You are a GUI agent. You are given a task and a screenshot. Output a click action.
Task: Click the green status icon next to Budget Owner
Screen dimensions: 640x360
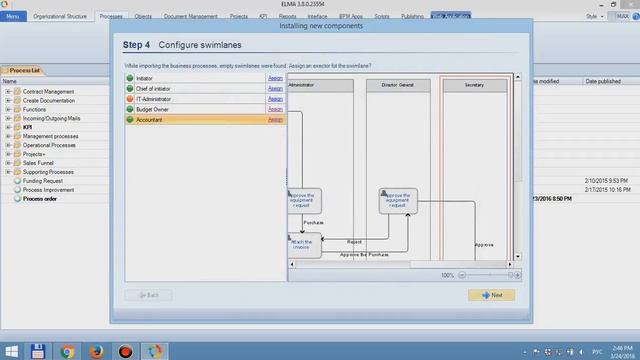(x=130, y=109)
